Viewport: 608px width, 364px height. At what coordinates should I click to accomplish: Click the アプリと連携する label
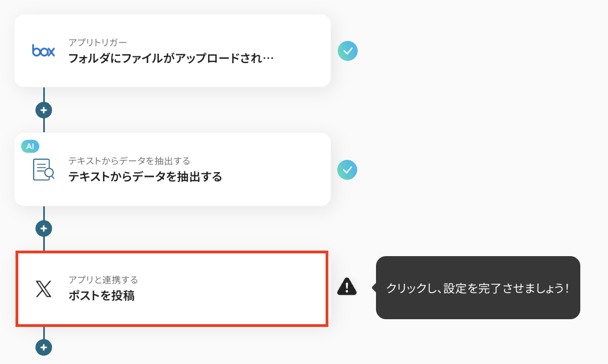[x=103, y=279]
